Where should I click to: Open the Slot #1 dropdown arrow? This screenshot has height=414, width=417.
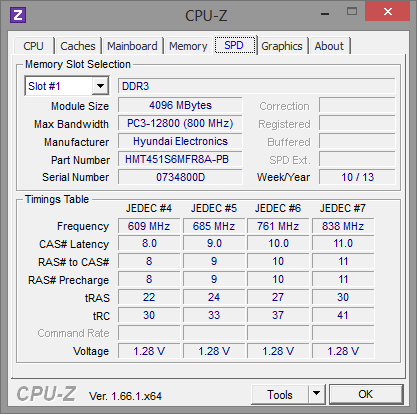pos(100,86)
